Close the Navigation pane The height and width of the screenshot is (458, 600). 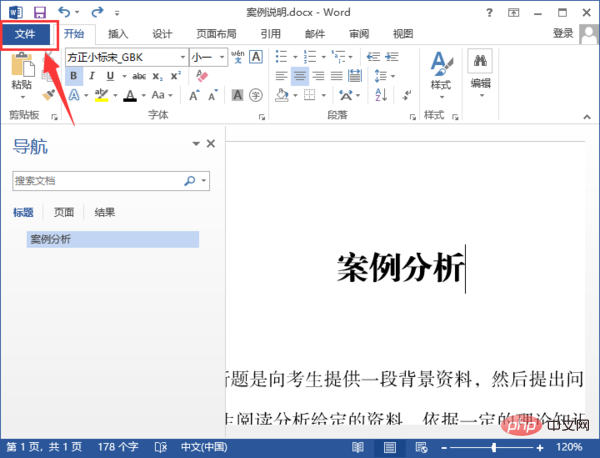(x=211, y=145)
